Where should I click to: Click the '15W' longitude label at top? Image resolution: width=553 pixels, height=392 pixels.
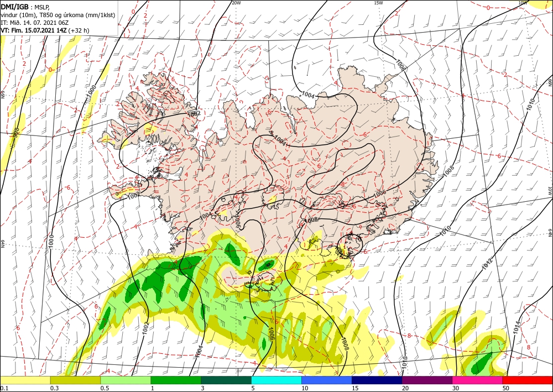[x=378, y=3]
